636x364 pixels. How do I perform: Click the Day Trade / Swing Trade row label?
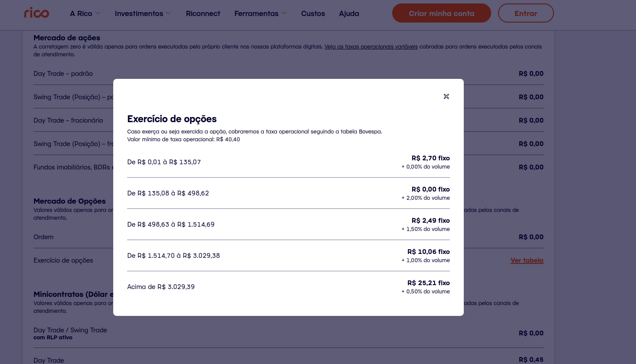point(70,330)
